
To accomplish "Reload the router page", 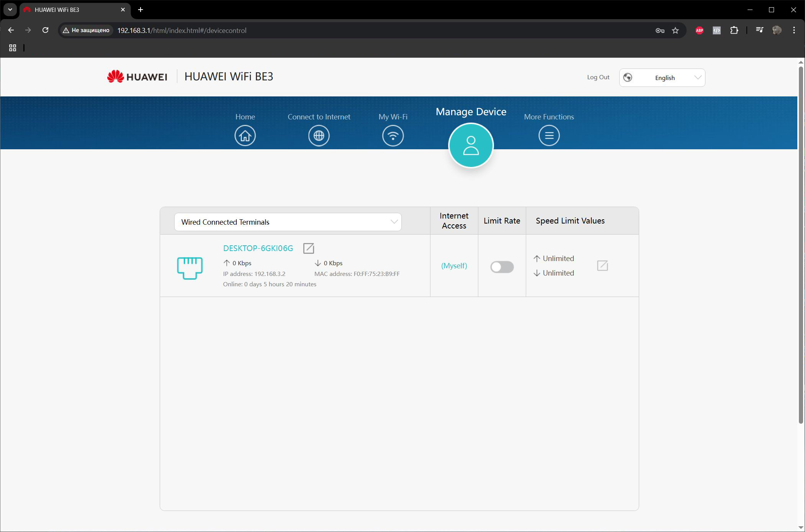I will pos(45,30).
